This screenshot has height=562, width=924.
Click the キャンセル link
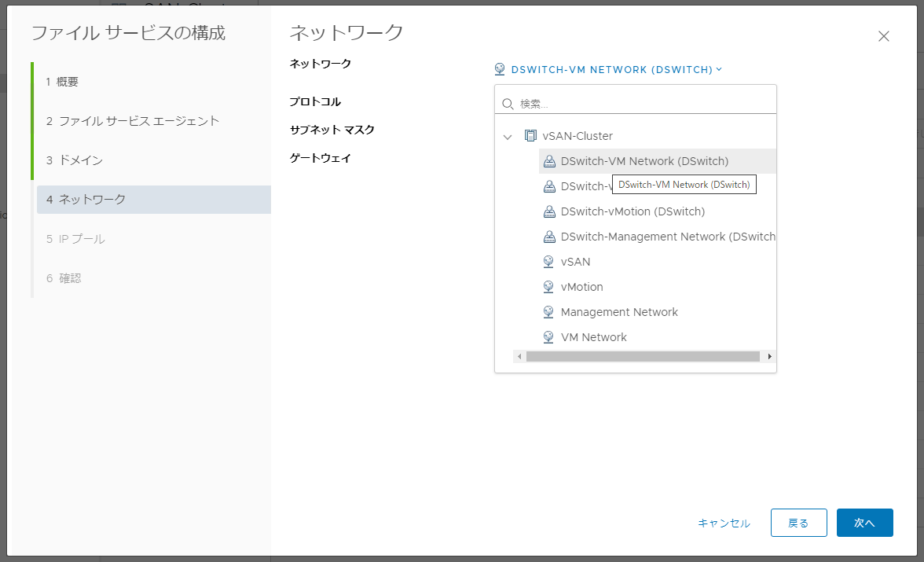(x=724, y=523)
